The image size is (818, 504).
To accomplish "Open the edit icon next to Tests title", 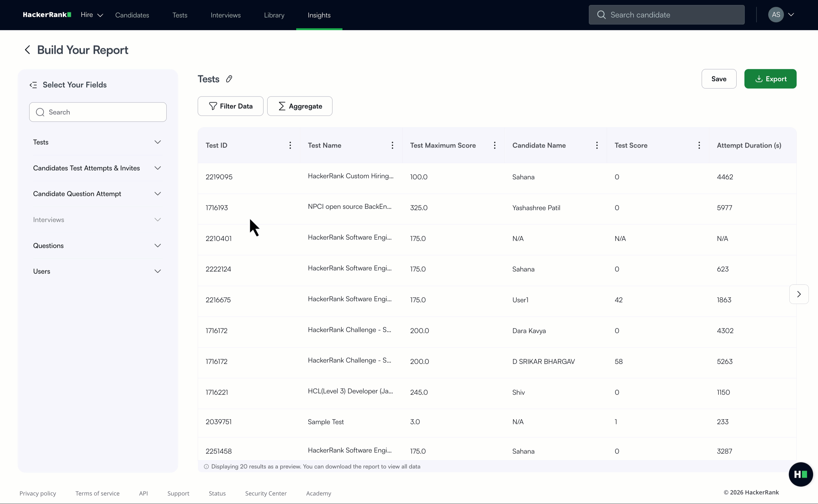I will tap(229, 79).
